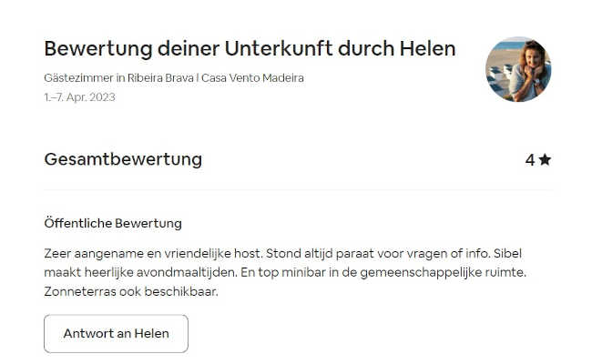
Task: Click the Öffentliche Bewertung heading
Action: (113, 223)
